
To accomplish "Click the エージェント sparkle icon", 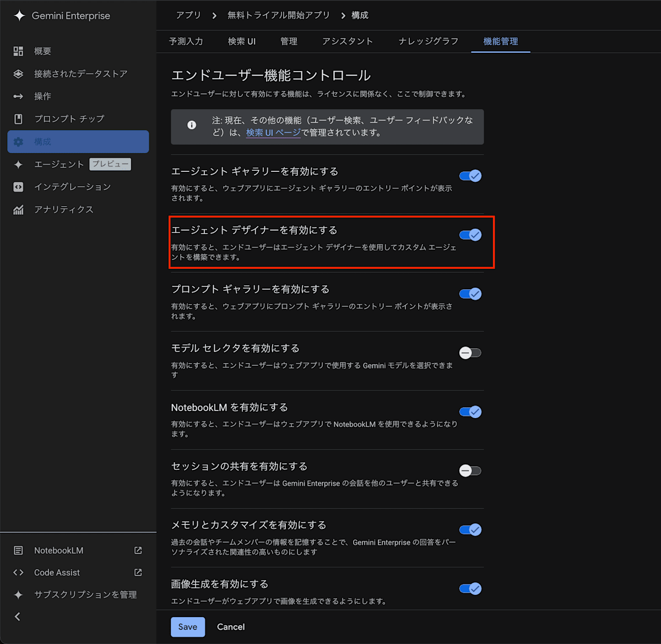I will point(18,164).
